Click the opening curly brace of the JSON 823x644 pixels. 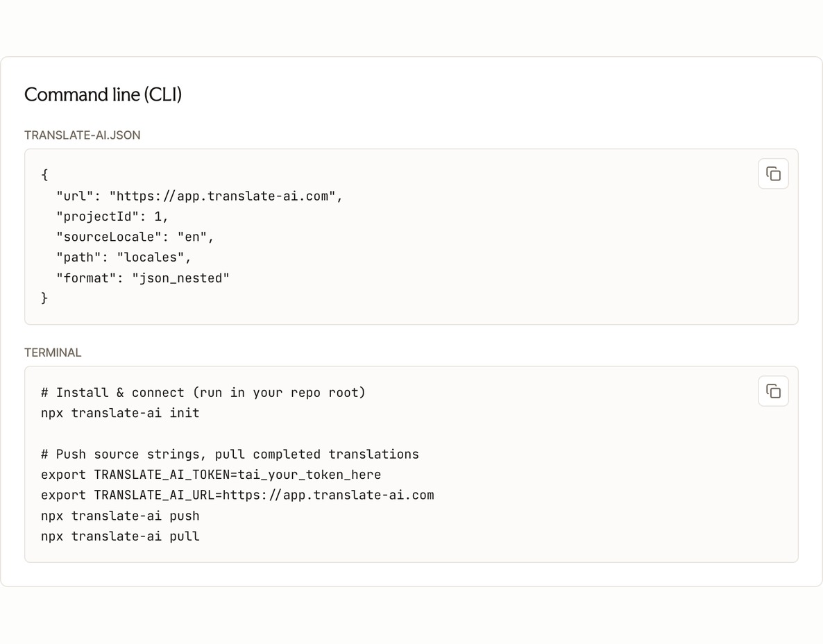[x=44, y=175]
